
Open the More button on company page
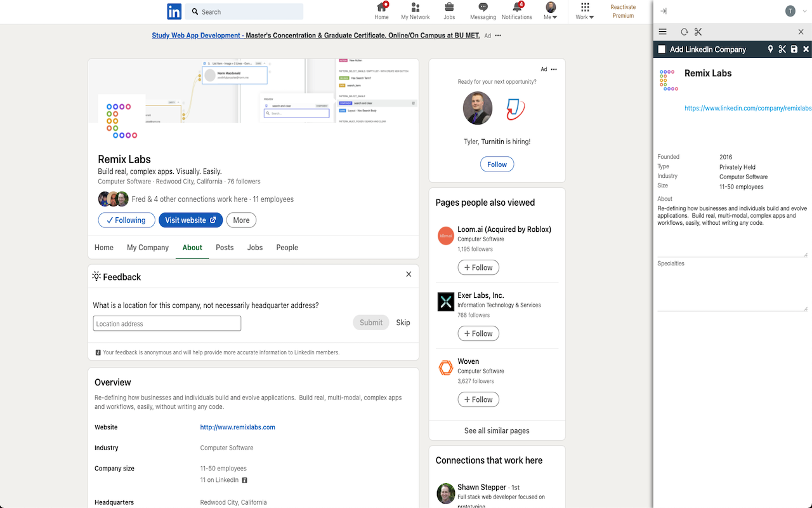(x=241, y=220)
